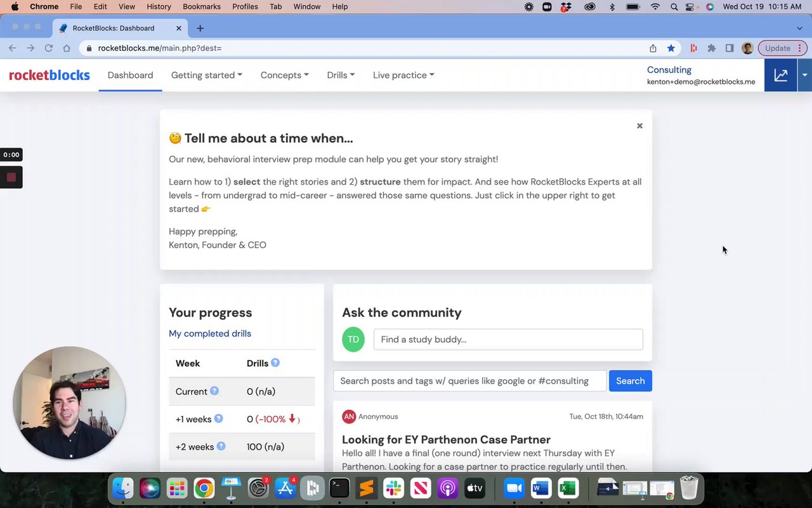
Task: Click the red Dashlane extension icon
Action: [693, 48]
